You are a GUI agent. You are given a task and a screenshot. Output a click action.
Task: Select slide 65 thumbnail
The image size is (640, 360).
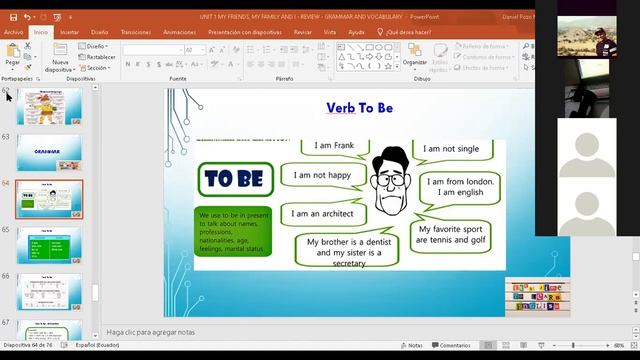[x=49, y=245]
